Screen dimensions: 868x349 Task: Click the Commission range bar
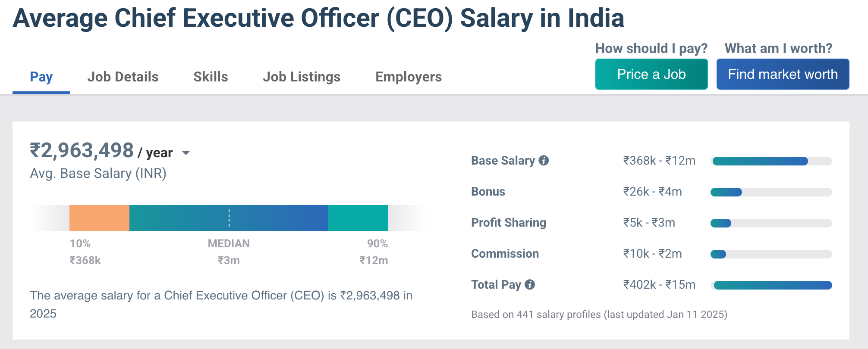pyautogui.click(x=771, y=254)
